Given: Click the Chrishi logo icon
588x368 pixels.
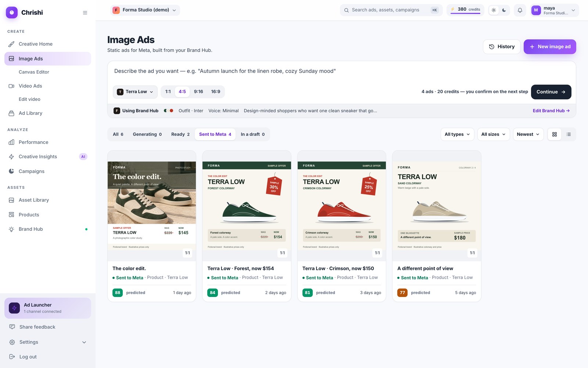Looking at the screenshot, I should 12,13.
